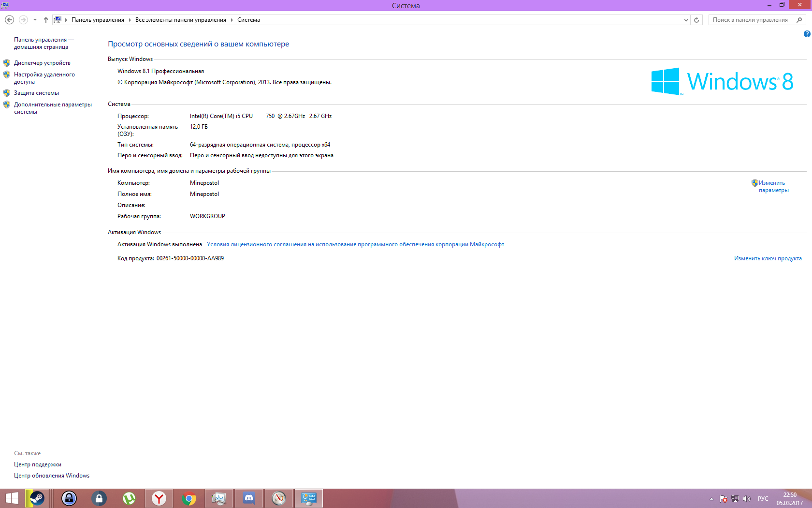
Task: Open Discord from the taskbar
Action: [x=249, y=498]
